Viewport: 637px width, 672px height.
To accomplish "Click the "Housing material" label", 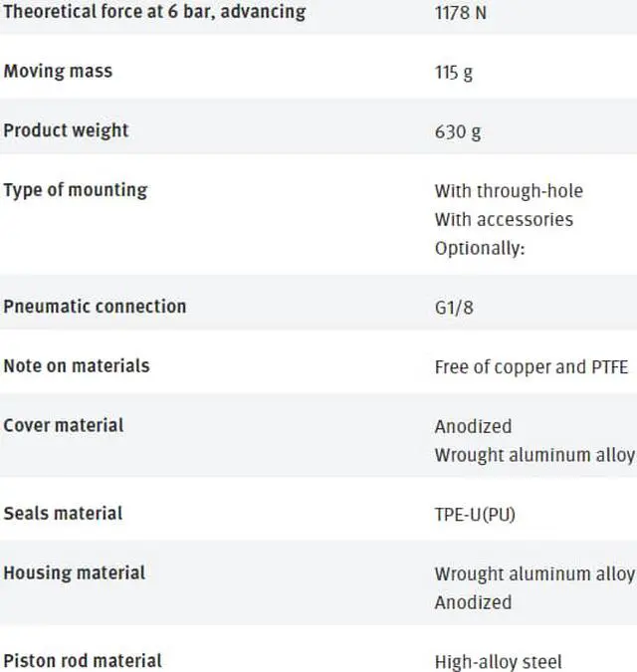I will tap(74, 573).
